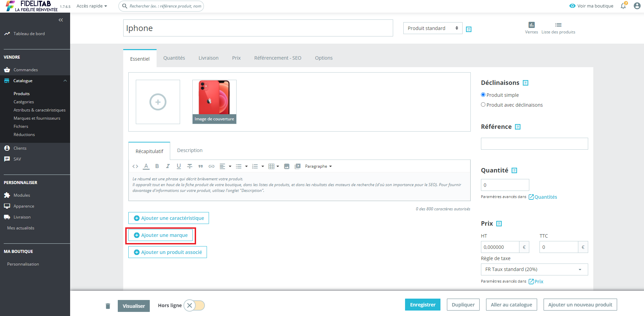The width and height of the screenshot is (644, 316).
Task: Insert a hyperlink in editor
Action: point(211,166)
